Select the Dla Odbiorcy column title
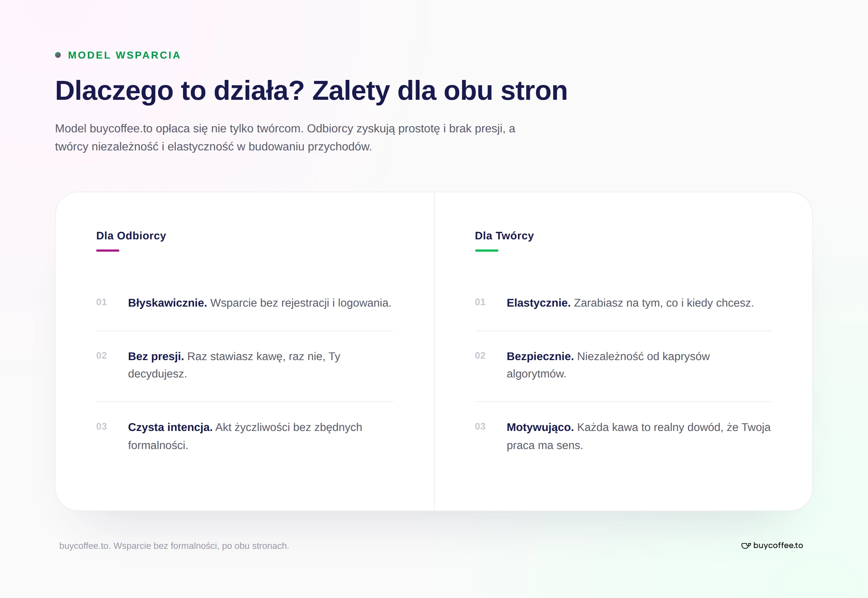The width and height of the screenshot is (868, 598). tap(131, 236)
